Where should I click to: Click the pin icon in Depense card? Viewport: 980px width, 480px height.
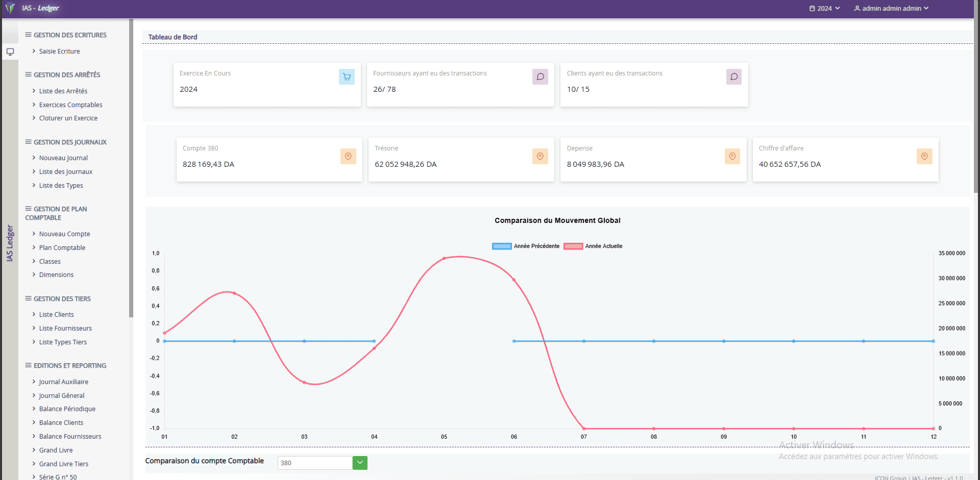click(732, 157)
